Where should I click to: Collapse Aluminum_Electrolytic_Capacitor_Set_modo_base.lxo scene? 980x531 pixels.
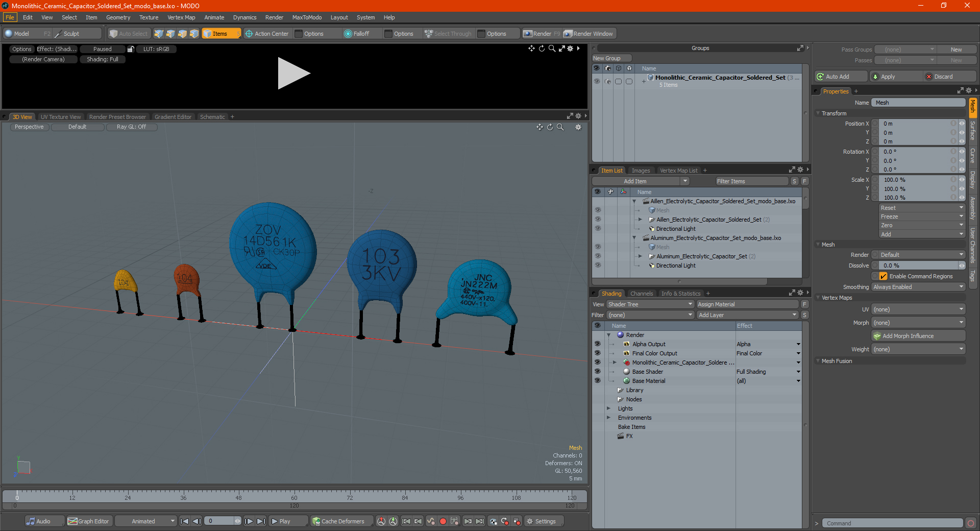tap(634, 238)
